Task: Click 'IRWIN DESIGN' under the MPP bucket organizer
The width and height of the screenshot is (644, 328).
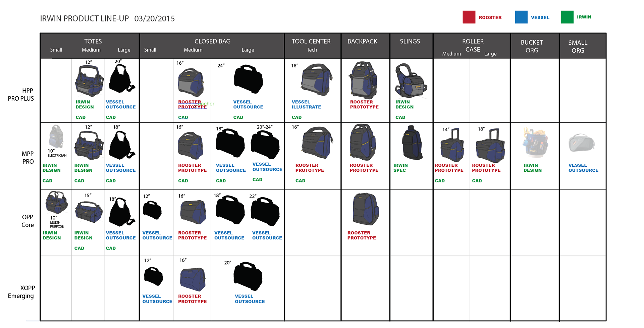Action: click(x=533, y=168)
